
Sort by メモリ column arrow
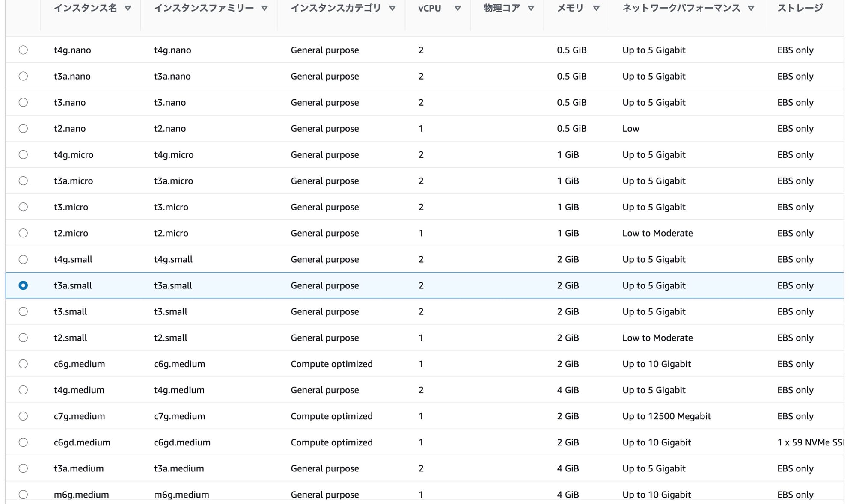point(596,8)
